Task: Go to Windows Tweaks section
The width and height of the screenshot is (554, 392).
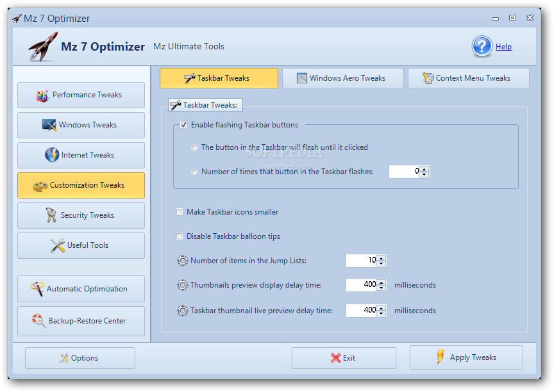Action: click(81, 126)
